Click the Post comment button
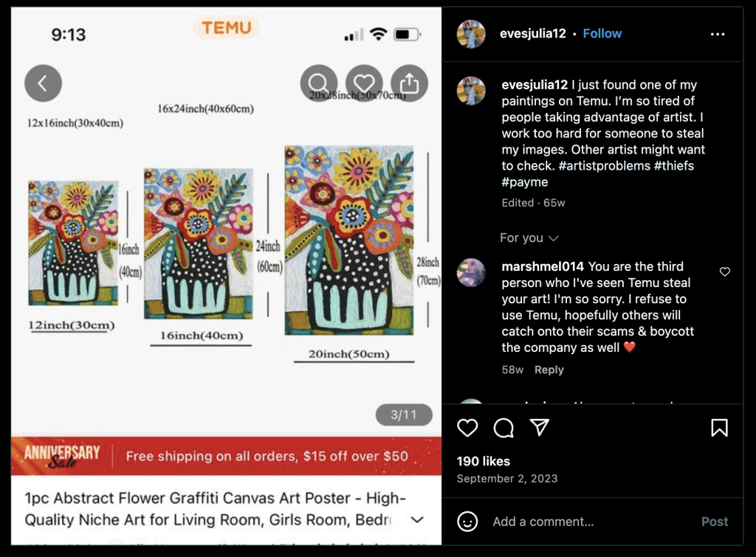This screenshot has height=557, width=756. [715, 522]
